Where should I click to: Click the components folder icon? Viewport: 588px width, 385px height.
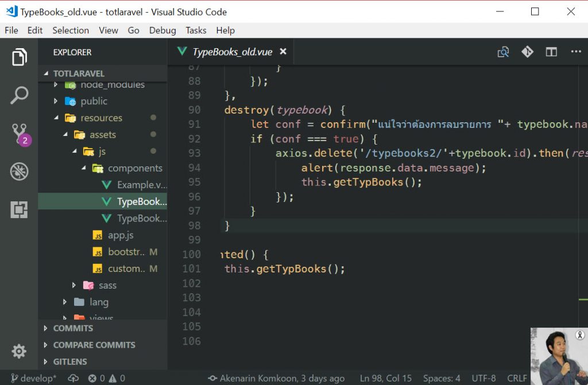(98, 168)
